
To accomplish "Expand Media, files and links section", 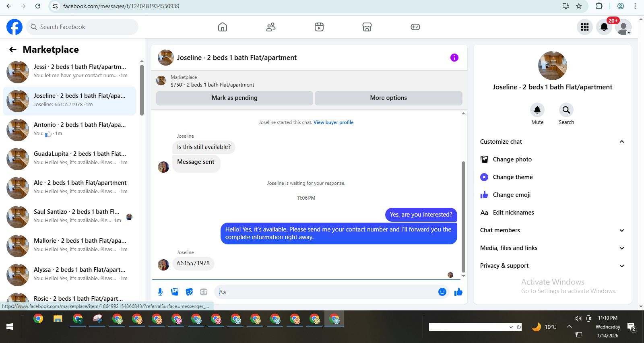I will 552,248.
